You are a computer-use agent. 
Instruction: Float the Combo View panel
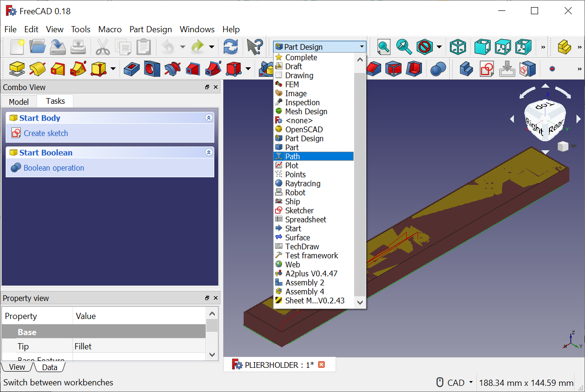207,87
